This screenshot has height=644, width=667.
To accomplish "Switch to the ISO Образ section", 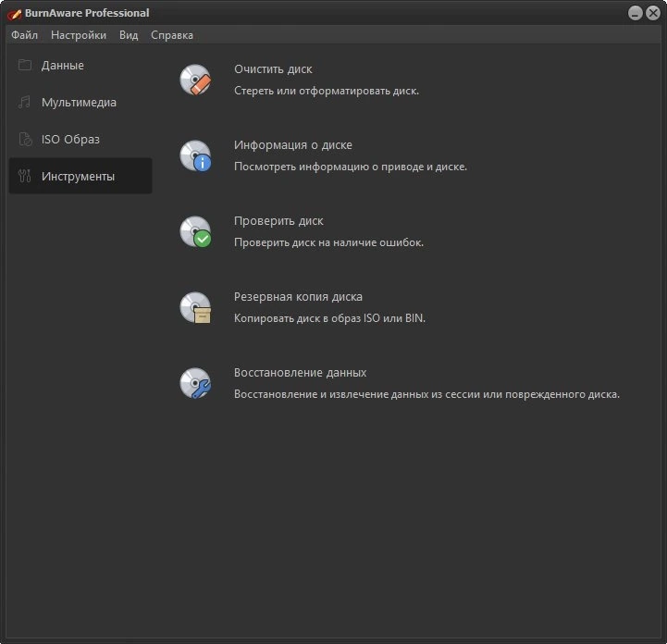I will 80,139.
